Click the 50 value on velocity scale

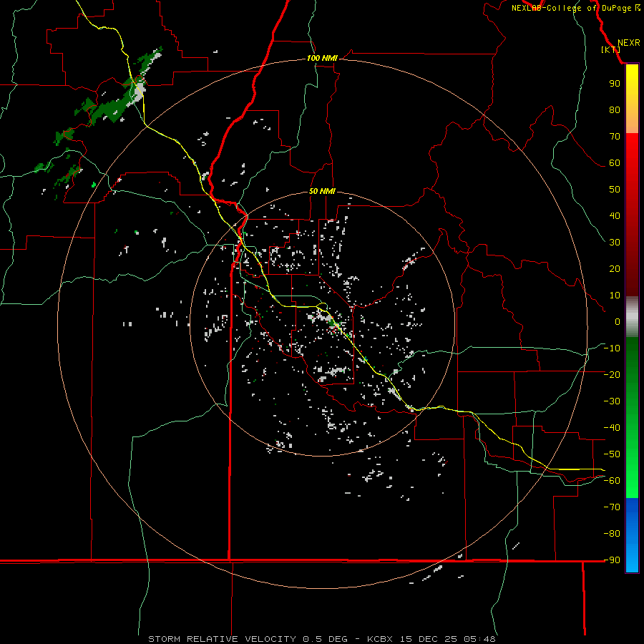coord(615,190)
